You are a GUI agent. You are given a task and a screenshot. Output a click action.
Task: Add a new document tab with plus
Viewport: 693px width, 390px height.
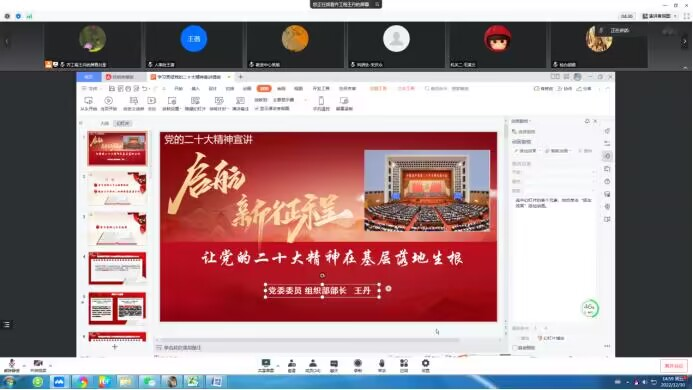pos(240,77)
